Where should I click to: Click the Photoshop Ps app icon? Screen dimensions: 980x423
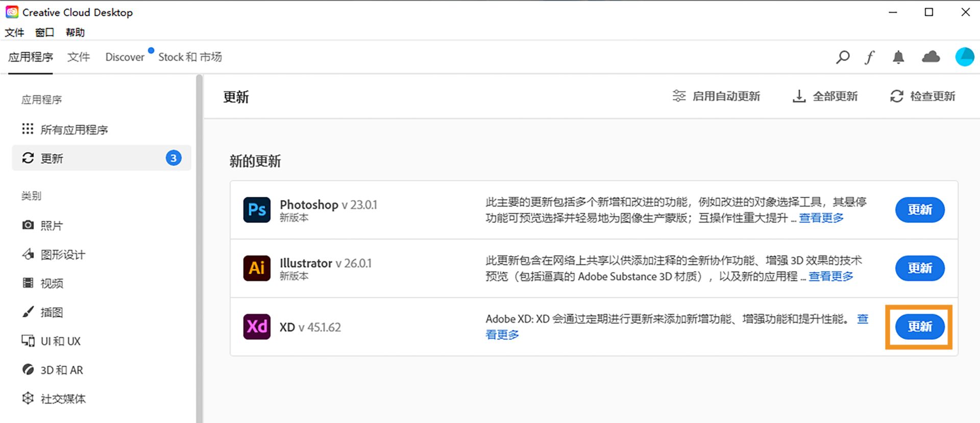[x=257, y=209]
